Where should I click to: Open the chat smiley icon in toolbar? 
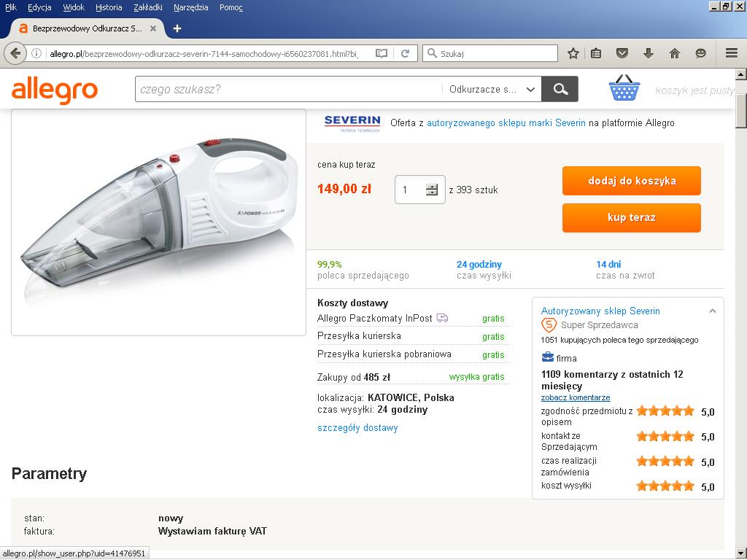(x=700, y=53)
